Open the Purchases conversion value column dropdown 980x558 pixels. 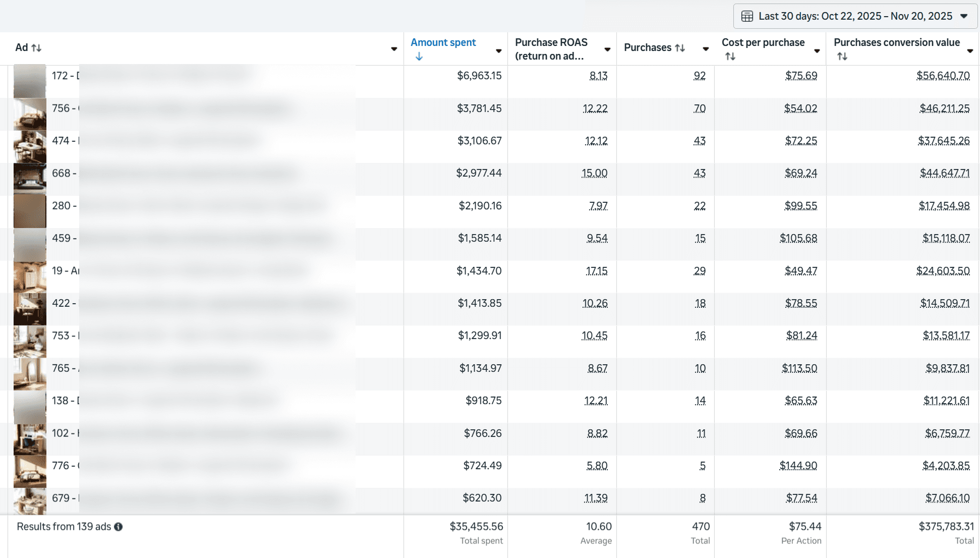970,51
